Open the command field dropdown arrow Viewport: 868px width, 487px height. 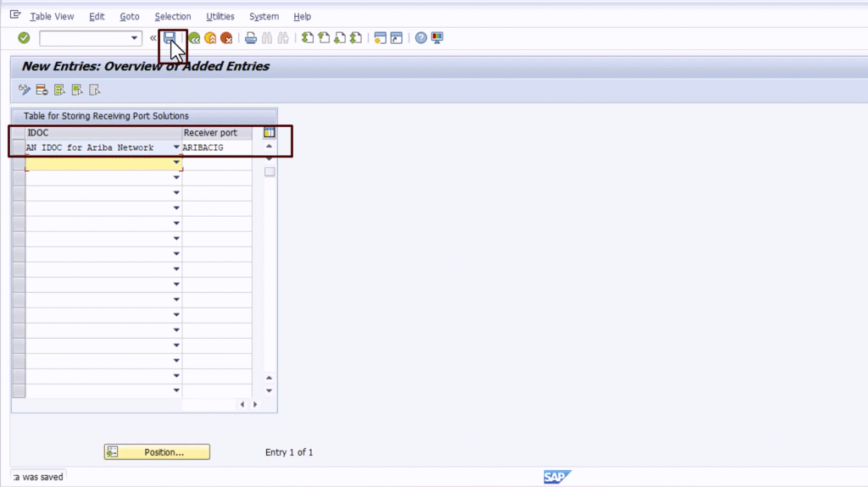click(x=134, y=38)
